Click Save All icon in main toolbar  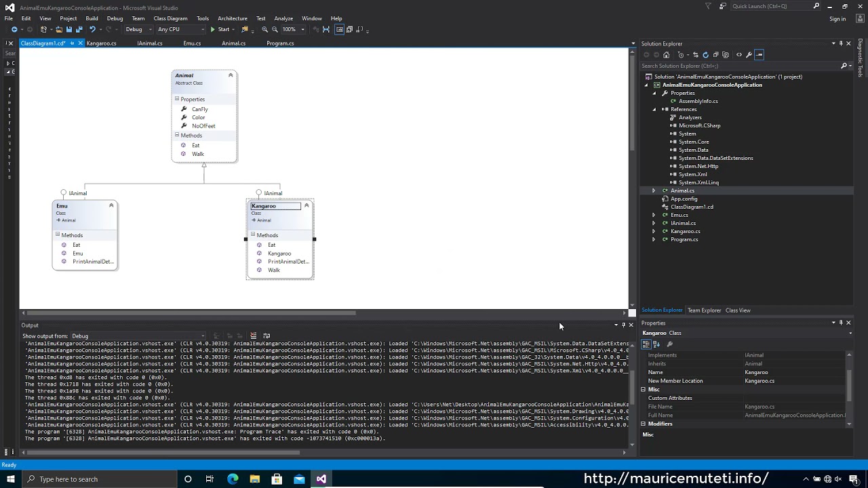click(x=79, y=29)
